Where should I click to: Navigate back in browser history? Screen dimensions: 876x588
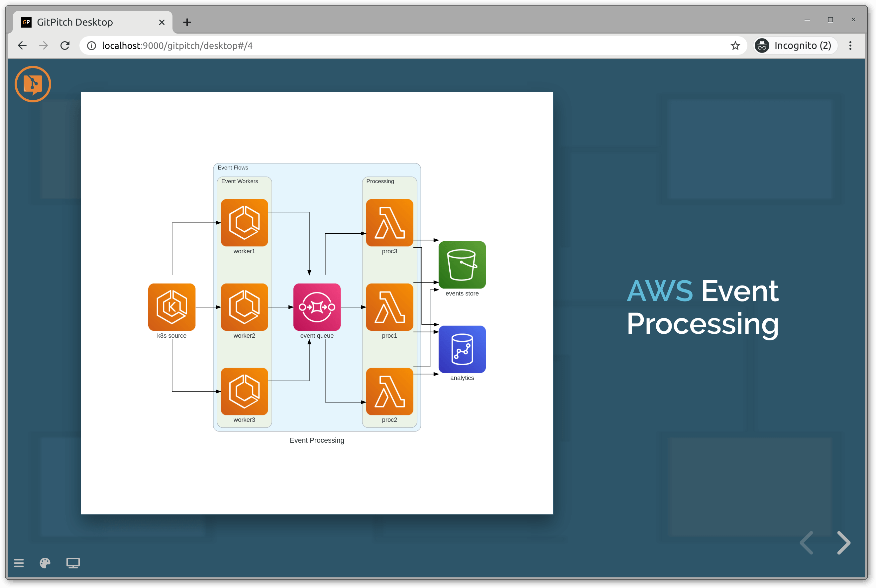tap(22, 46)
